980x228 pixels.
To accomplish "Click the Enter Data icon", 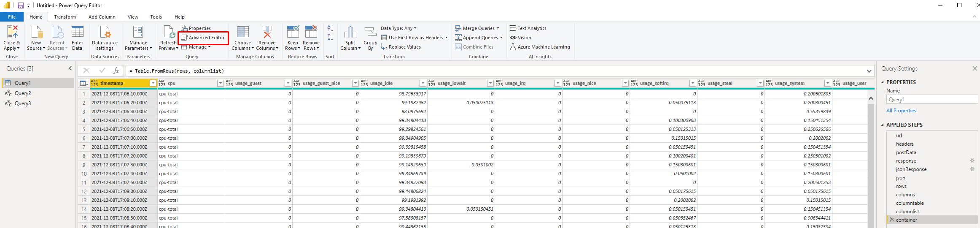I will point(77,32).
